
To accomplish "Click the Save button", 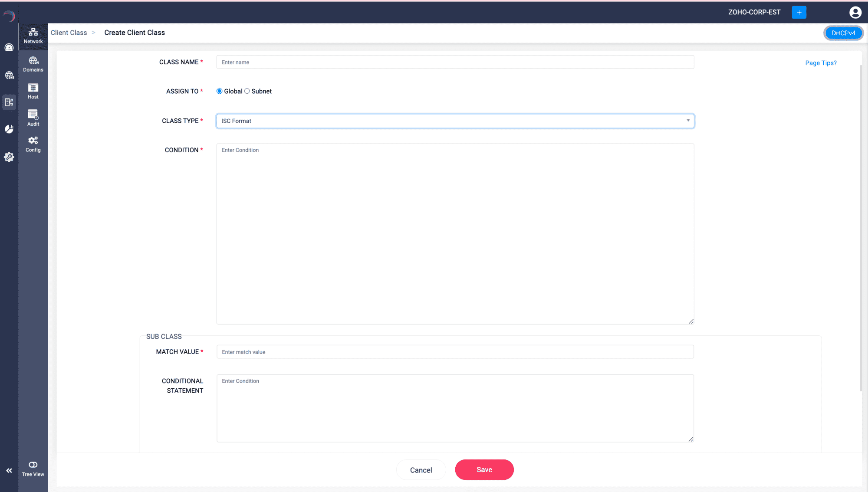I will [484, 469].
